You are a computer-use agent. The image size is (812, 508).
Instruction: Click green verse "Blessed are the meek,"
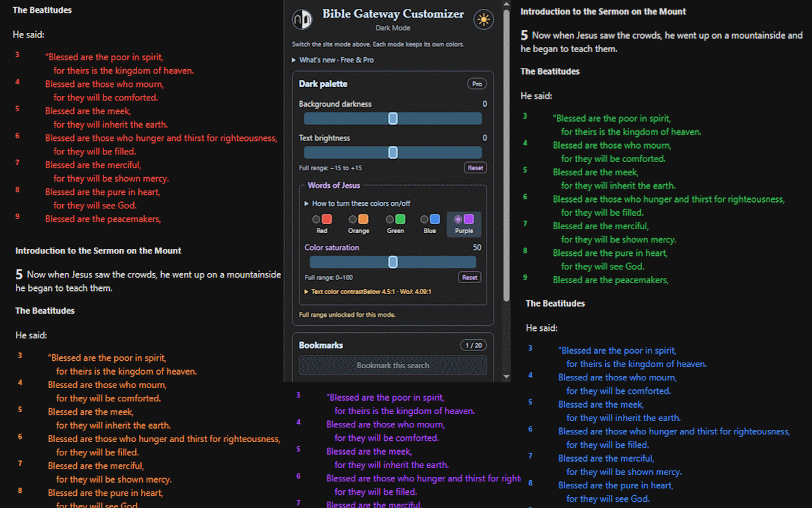pyautogui.click(x=596, y=172)
